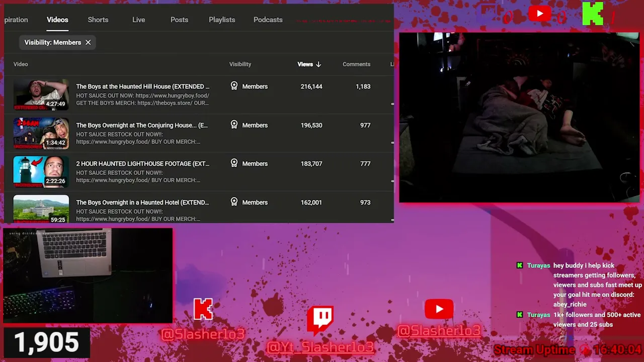This screenshot has width=644, height=362.
Task: Open the Conjuring House video thumbnail
Action: pyautogui.click(x=41, y=133)
